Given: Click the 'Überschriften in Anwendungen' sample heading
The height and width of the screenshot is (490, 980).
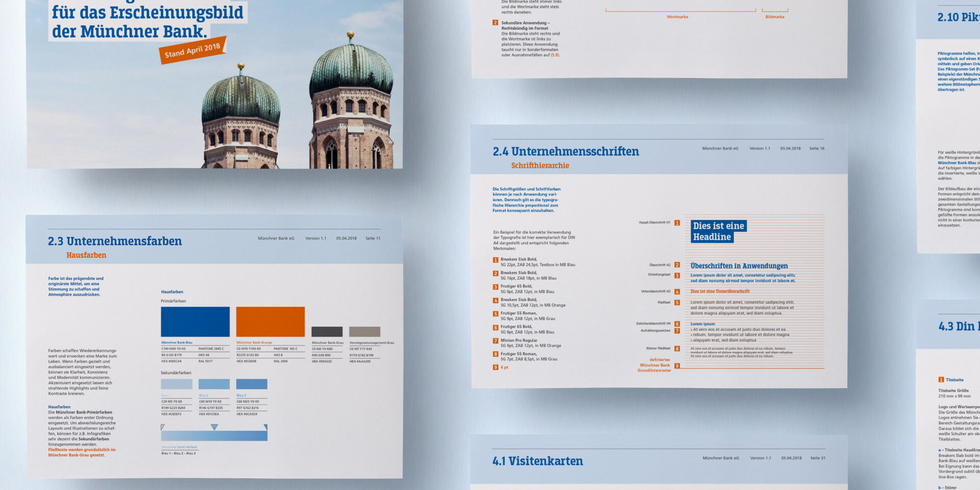Looking at the screenshot, I should 739,266.
